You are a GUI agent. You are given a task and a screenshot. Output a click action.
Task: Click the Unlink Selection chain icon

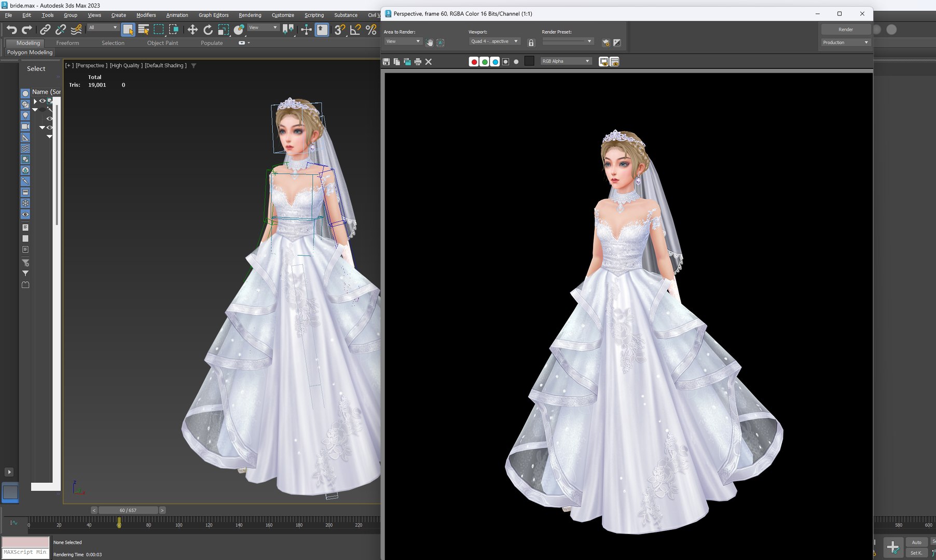[61, 30]
